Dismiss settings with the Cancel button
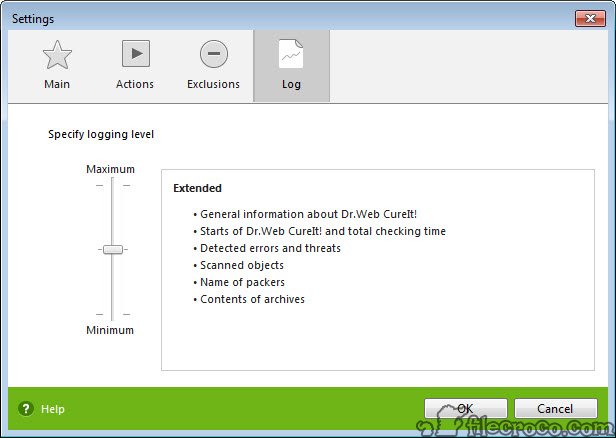 pyautogui.click(x=556, y=409)
